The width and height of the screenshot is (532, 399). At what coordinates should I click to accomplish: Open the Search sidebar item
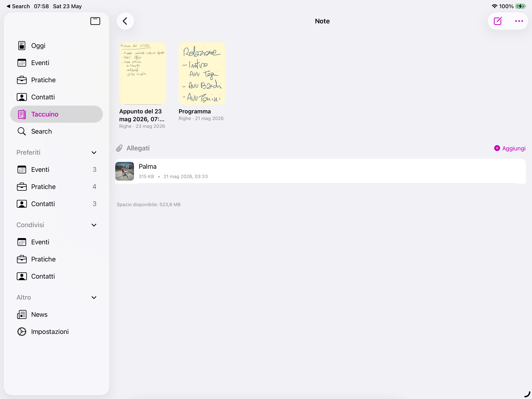click(x=56, y=131)
